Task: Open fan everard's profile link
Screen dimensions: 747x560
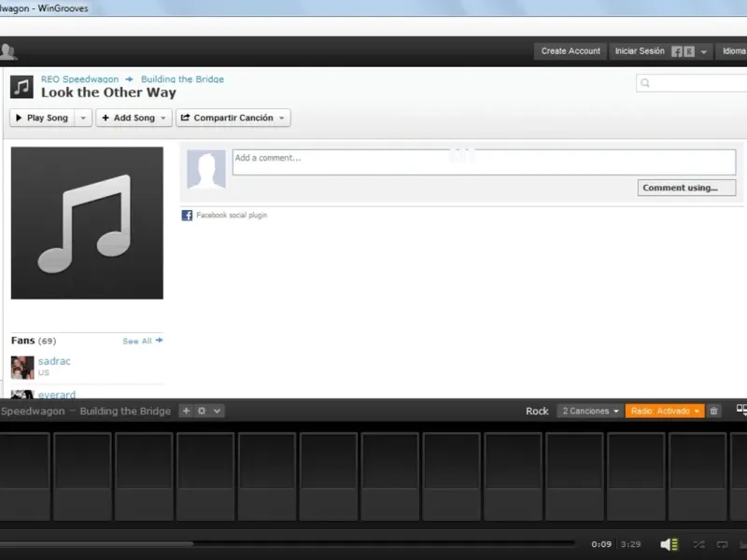Action: point(57,394)
